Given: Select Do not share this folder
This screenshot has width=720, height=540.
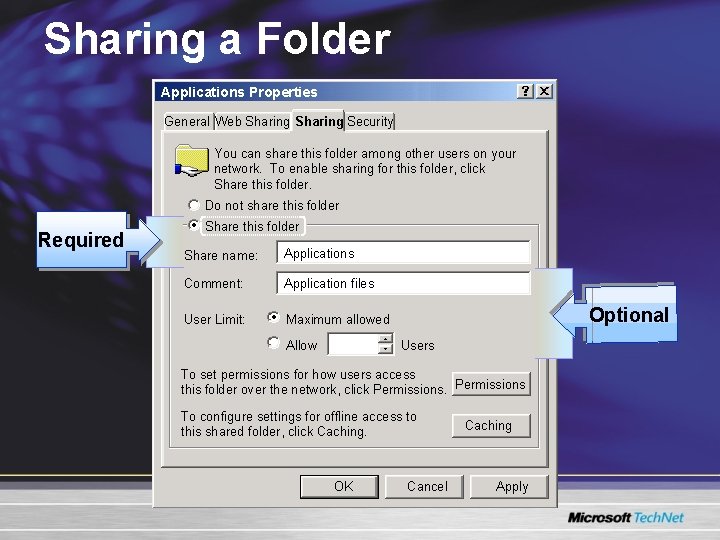Looking at the screenshot, I should [194, 205].
